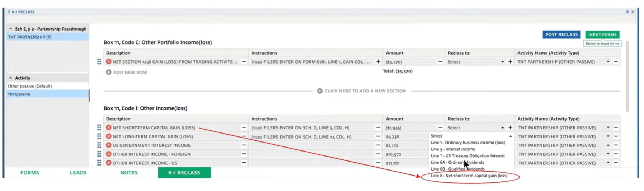Switch to the FORMS tab

(x=30, y=173)
